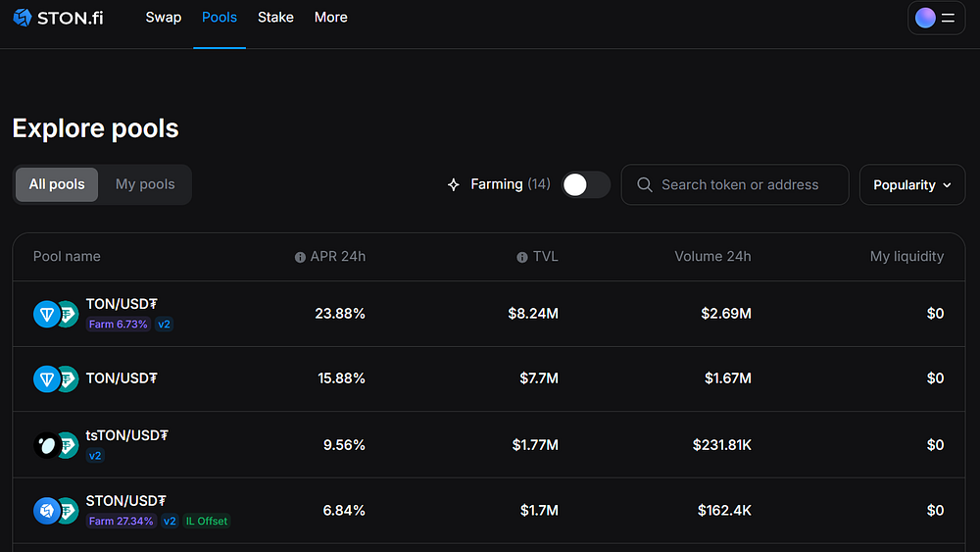The width and height of the screenshot is (980, 552).
Task: Open the Stake tab
Action: point(275,18)
